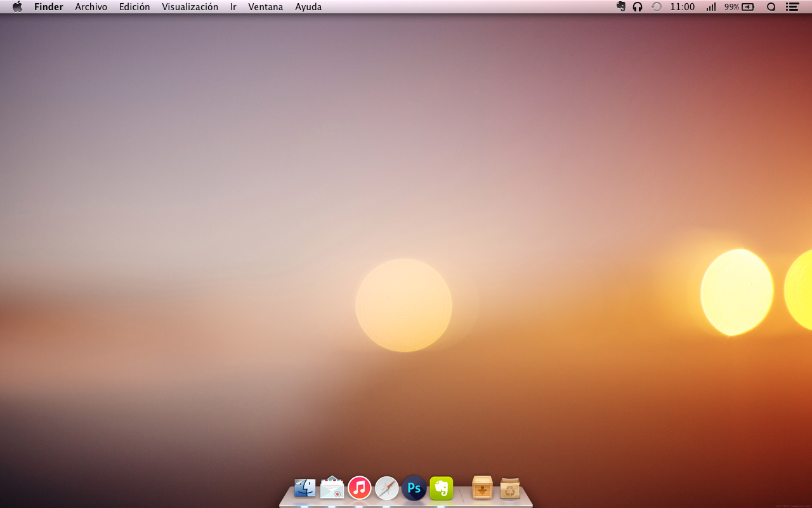The image size is (812, 508).
Task: Launch Safari compass icon in the Dock
Action: (x=386, y=488)
